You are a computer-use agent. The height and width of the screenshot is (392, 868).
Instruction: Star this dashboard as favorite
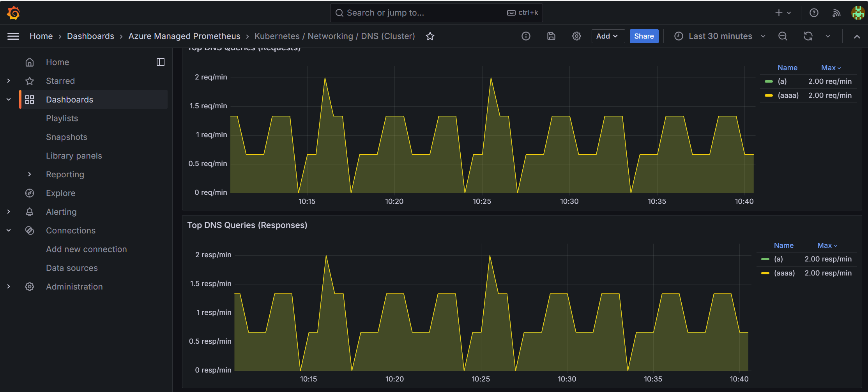pos(430,36)
